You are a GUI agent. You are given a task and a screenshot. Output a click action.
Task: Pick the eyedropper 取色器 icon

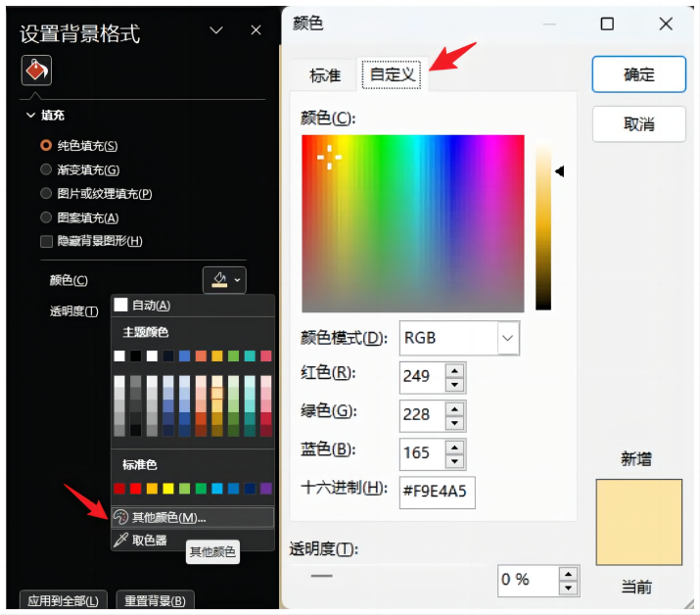pyautogui.click(x=120, y=540)
